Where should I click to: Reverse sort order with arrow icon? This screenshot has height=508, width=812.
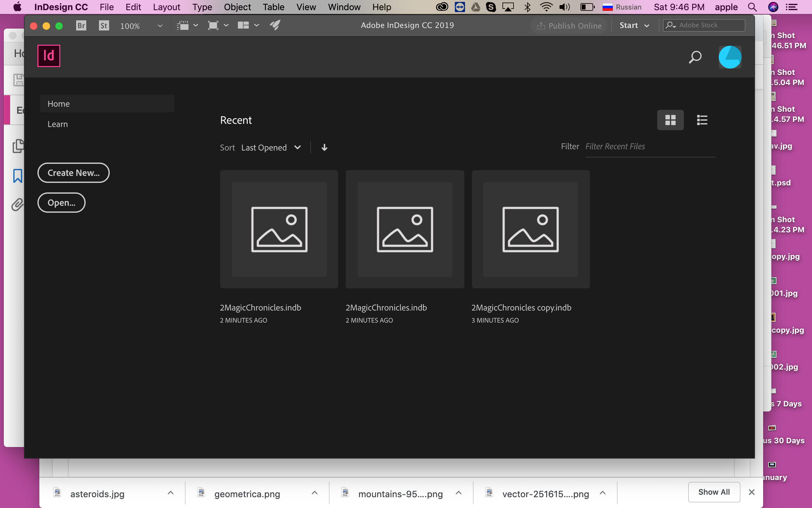[x=324, y=148]
